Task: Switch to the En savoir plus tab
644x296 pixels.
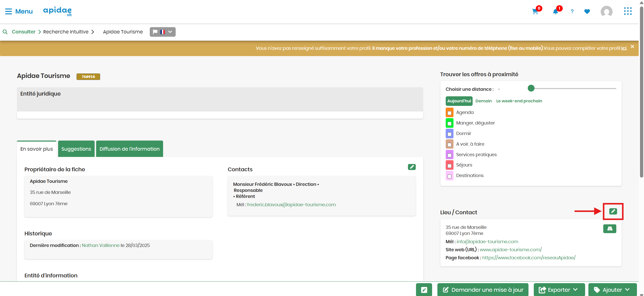Action: [x=37, y=149]
